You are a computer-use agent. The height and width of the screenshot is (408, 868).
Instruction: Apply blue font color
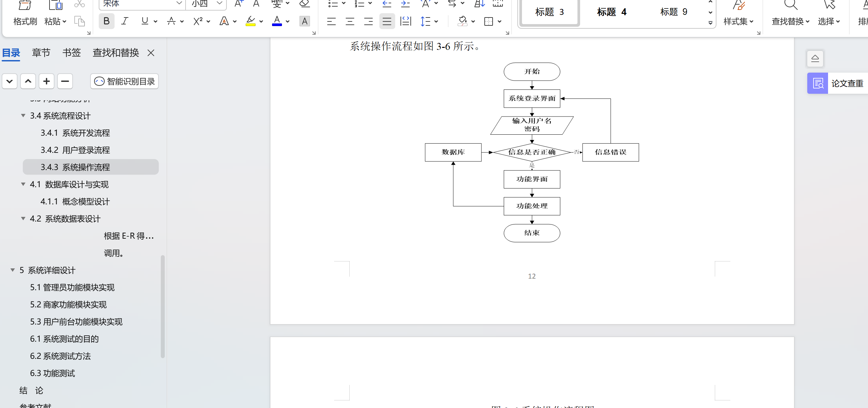(277, 21)
